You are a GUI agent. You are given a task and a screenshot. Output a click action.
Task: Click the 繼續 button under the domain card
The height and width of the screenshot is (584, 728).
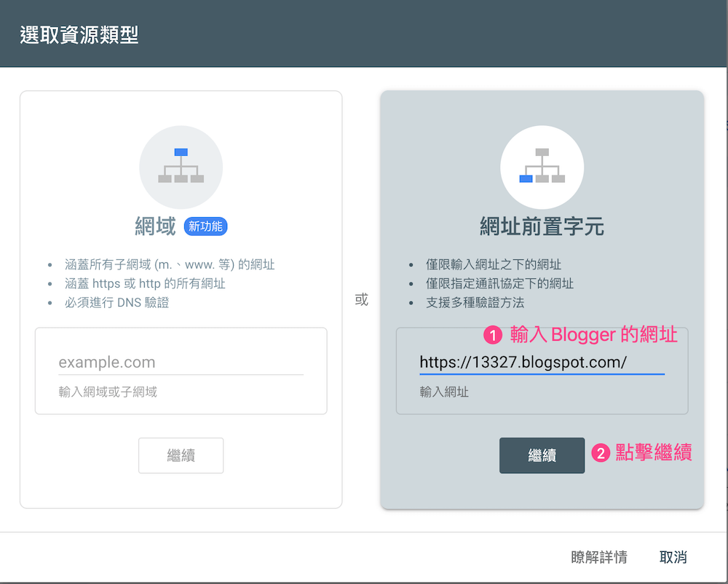(181, 455)
